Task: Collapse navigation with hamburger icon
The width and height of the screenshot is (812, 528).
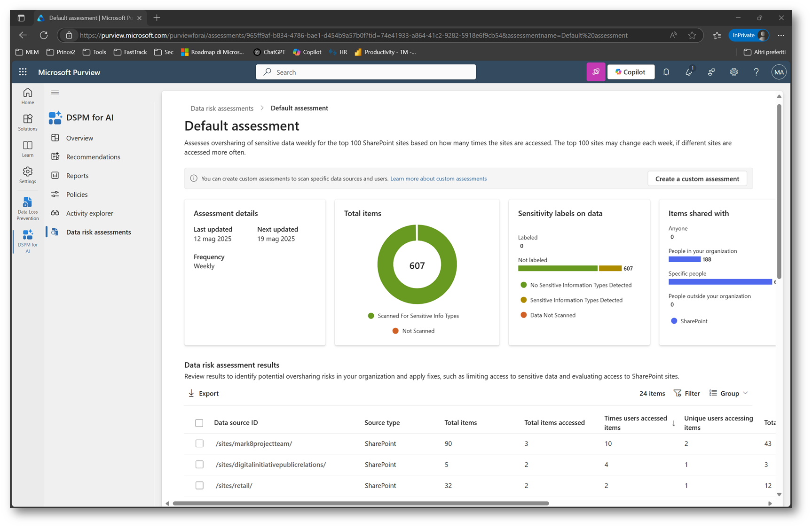Action: click(55, 93)
